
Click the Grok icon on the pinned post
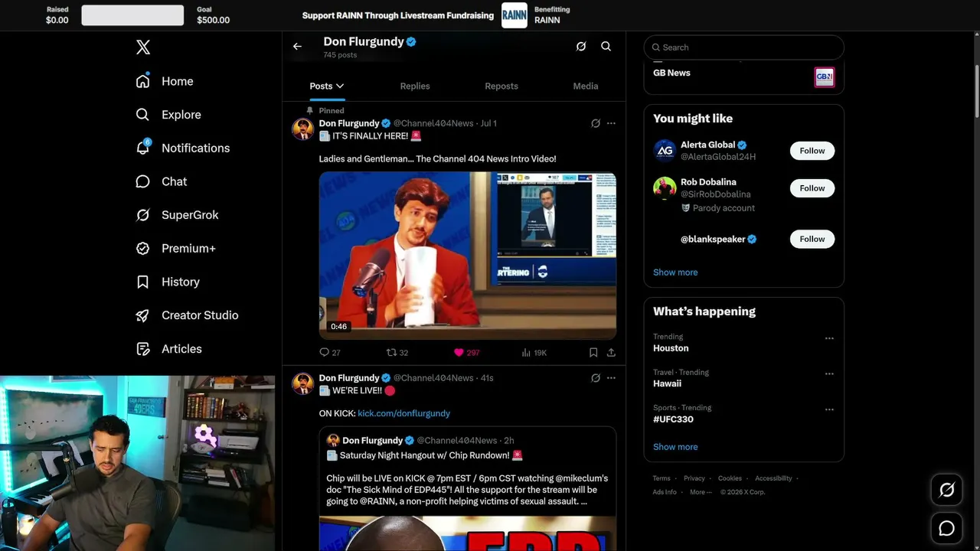pyautogui.click(x=596, y=123)
